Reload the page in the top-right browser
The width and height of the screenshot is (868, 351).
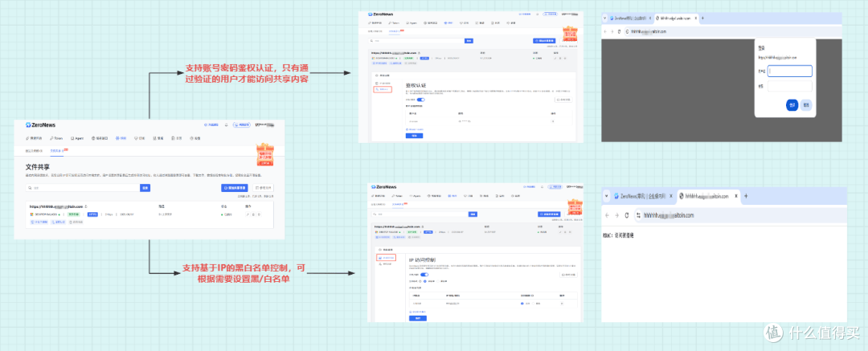click(620, 31)
